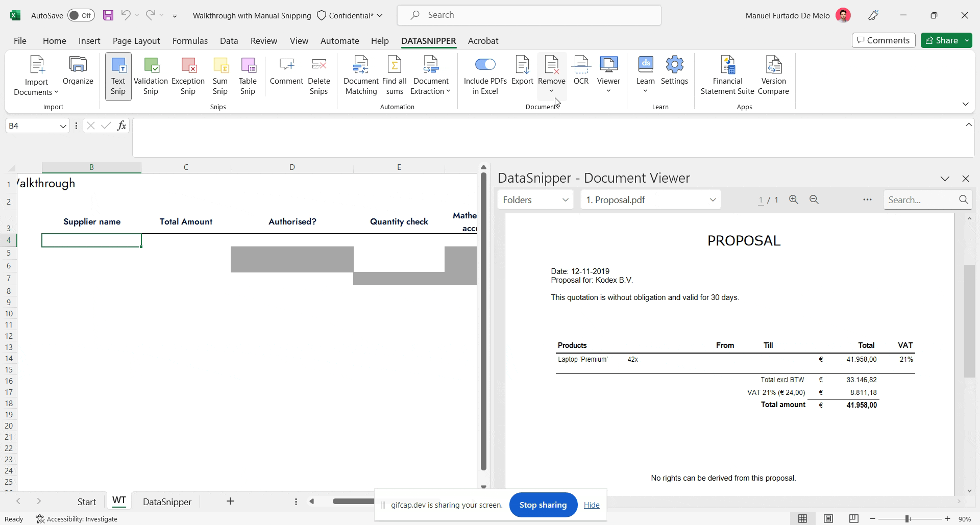Switch to the DataSnipper sheet tab
Screen dimensions: 980x525
tap(167, 502)
